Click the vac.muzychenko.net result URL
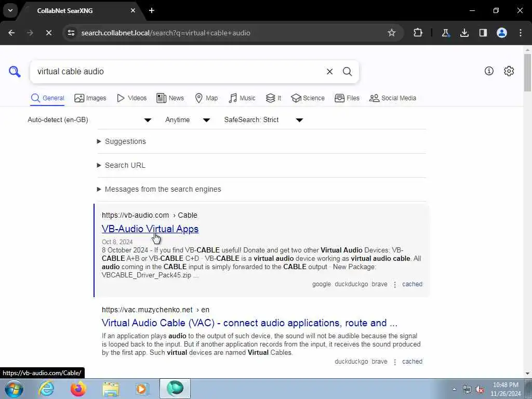Screen dimensions: 532x399 (155, 310)
